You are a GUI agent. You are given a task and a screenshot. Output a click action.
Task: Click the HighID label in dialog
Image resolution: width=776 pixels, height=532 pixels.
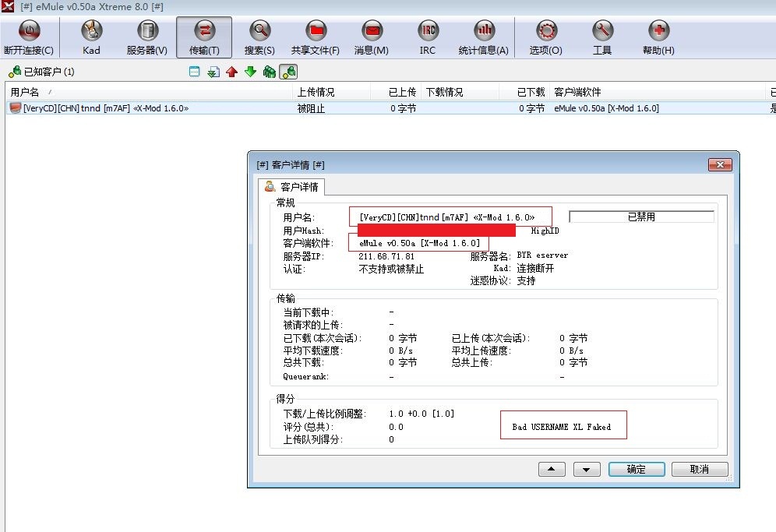[545, 231]
